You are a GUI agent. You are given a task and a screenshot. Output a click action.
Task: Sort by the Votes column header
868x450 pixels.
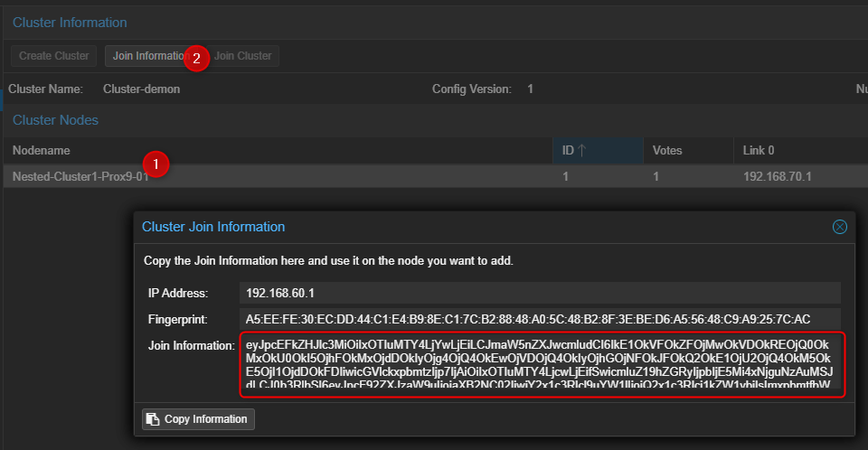click(689, 151)
